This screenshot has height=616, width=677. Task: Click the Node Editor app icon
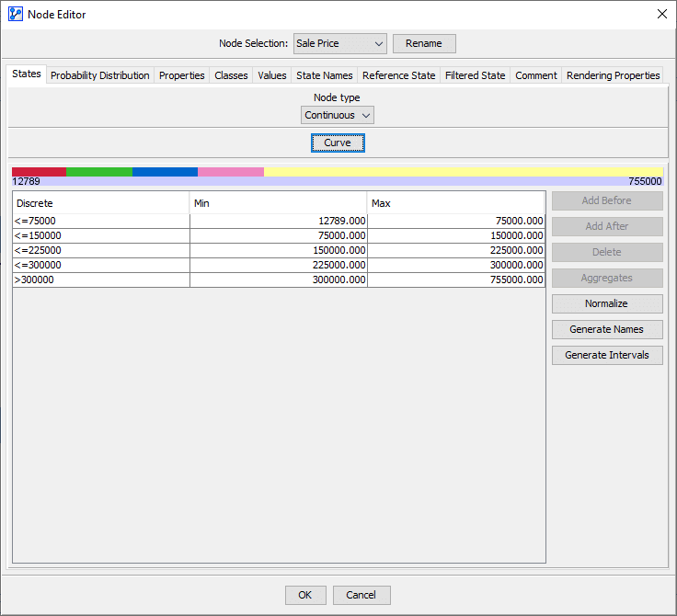click(x=15, y=14)
